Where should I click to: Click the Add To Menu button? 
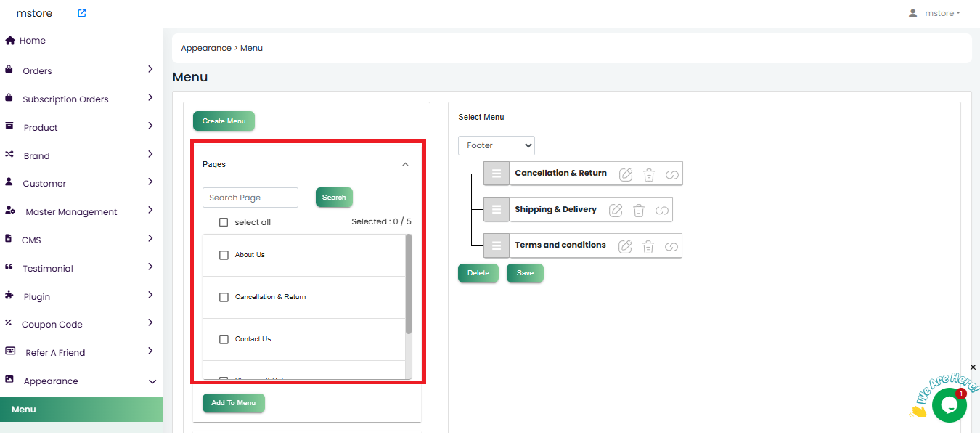click(x=233, y=403)
